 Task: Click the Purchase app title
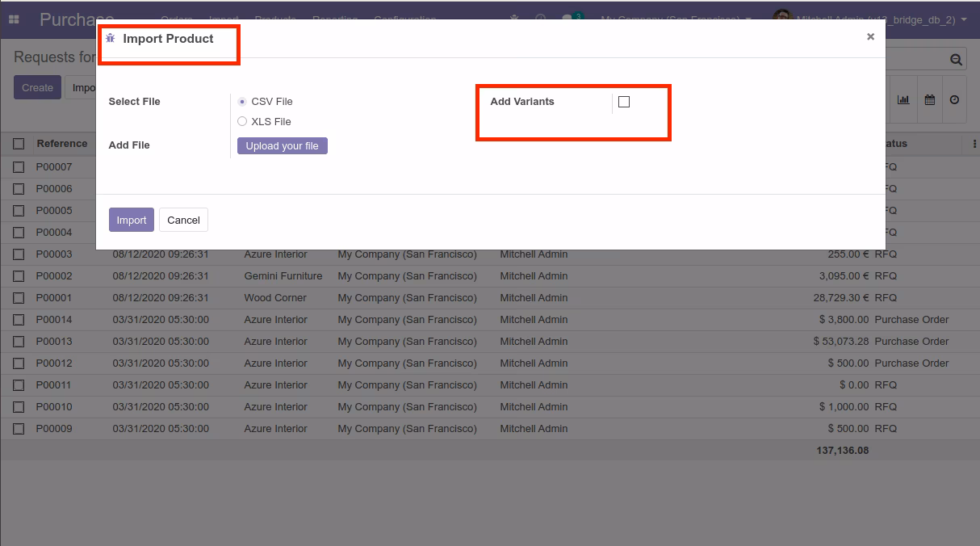(x=76, y=19)
